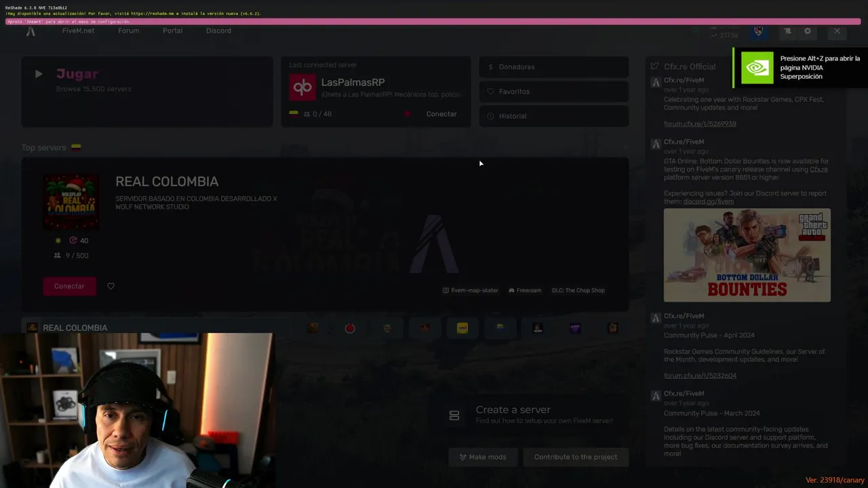Click the NVIDIA overlay notification logo
868x488 pixels.
757,68
